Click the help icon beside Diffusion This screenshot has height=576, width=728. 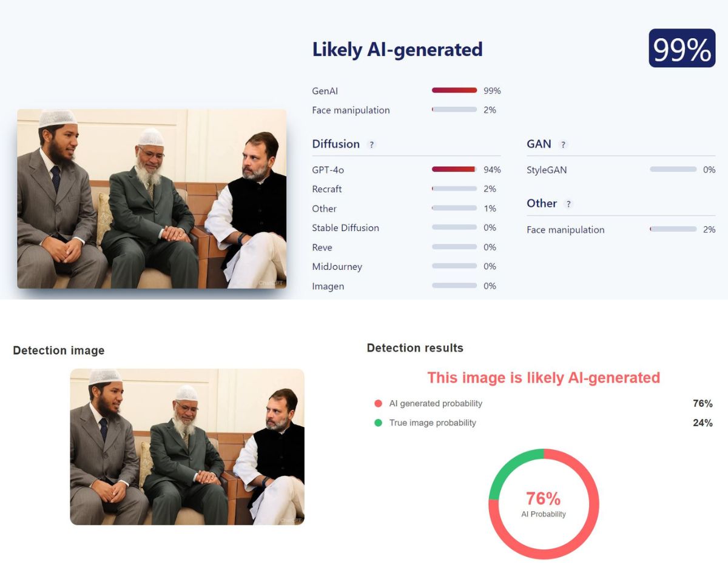(372, 145)
